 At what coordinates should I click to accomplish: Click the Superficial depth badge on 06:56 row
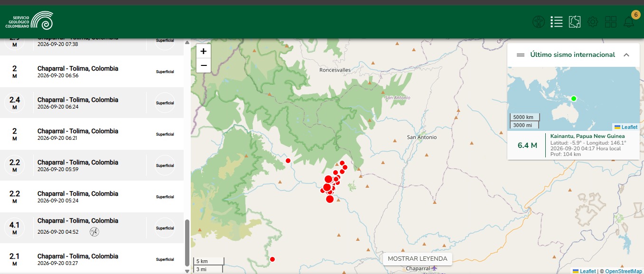point(165,72)
